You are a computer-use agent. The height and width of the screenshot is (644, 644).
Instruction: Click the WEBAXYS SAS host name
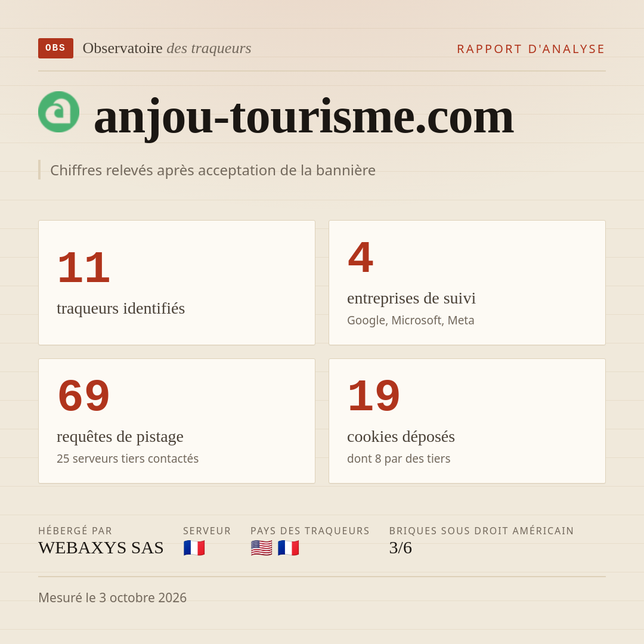coord(101,548)
